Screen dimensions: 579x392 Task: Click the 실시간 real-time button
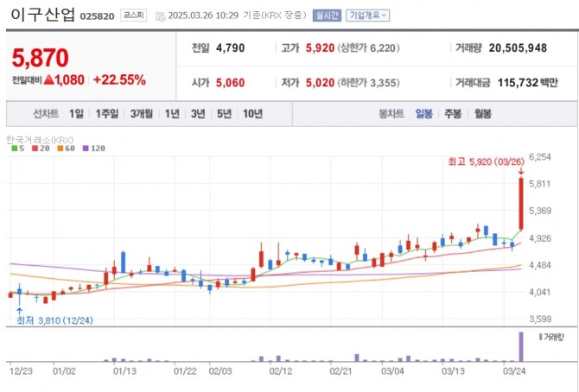(x=327, y=16)
